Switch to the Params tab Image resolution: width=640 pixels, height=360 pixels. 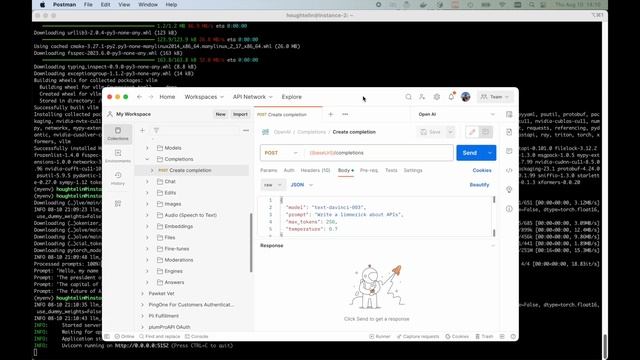point(269,170)
